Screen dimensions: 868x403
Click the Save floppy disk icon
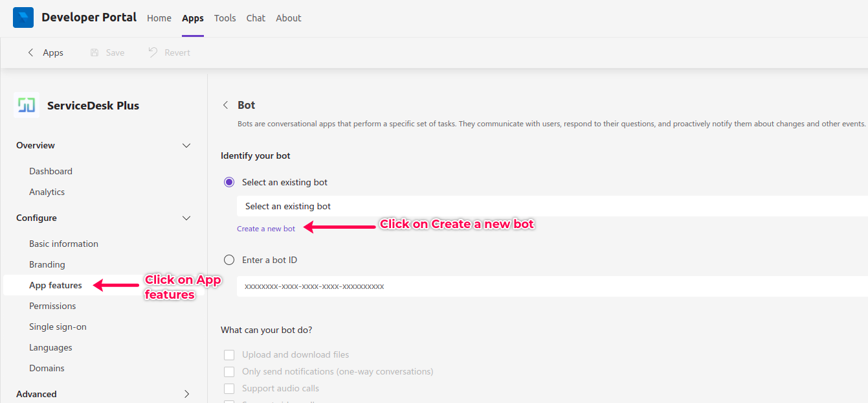click(x=95, y=52)
